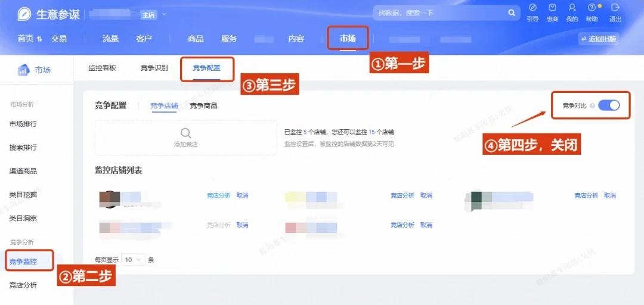Open 市场排行 in the sidebar
This screenshot has height=305, width=644.
pyautogui.click(x=23, y=124)
